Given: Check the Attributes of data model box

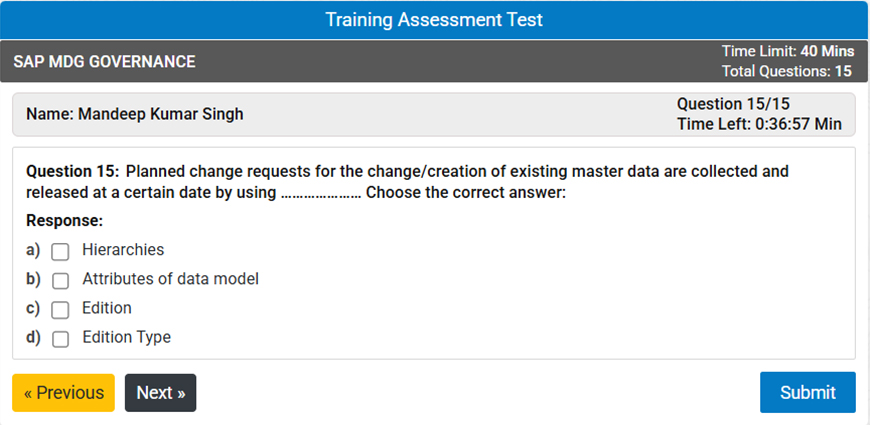Looking at the screenshot, I should (x=61, y=280).
